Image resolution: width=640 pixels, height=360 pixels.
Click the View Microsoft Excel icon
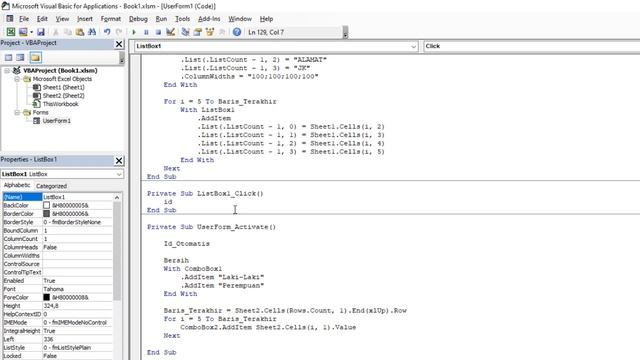[x=11, y=32]
